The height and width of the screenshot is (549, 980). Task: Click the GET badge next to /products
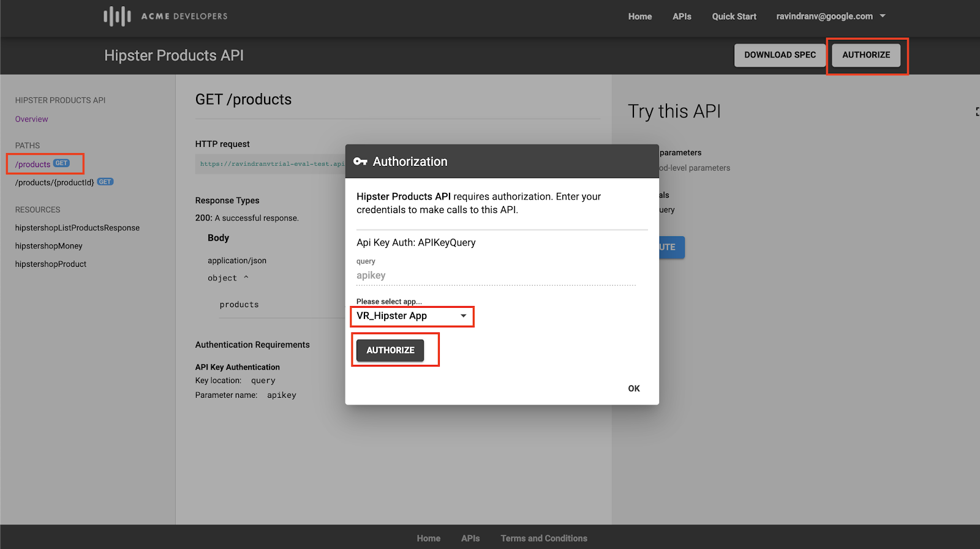coord(61,163)
